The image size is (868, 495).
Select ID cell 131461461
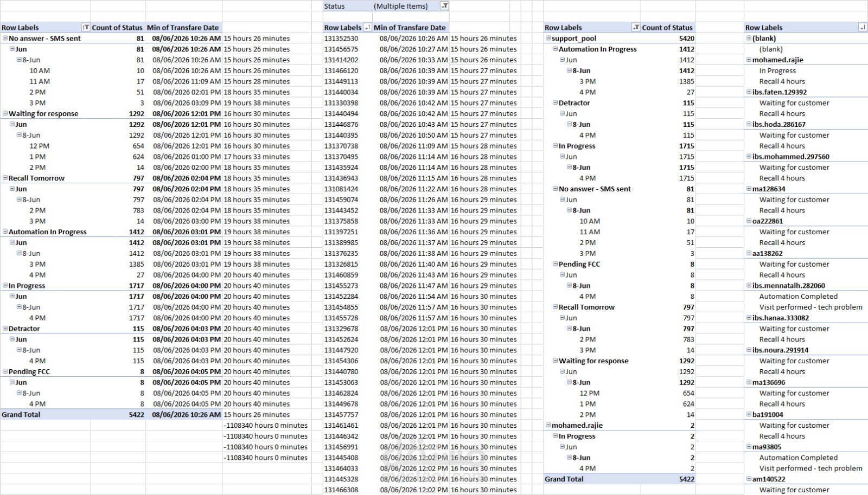click(348, 425)
